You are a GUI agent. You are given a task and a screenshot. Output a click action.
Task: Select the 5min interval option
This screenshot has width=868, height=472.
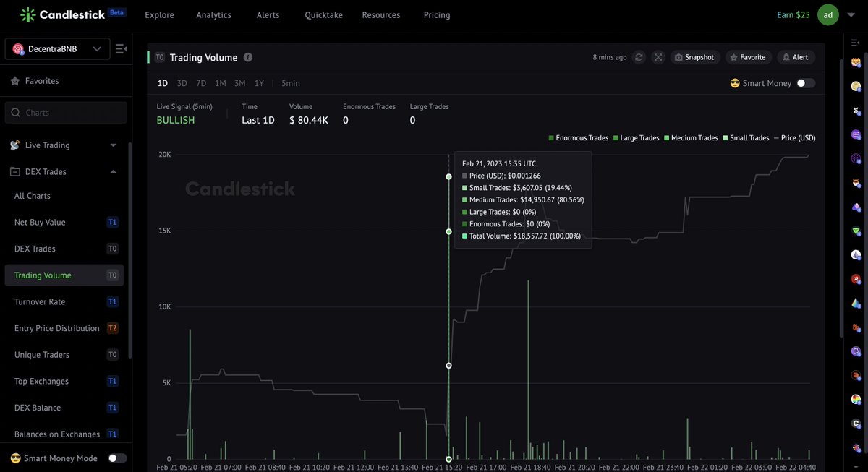290,83
